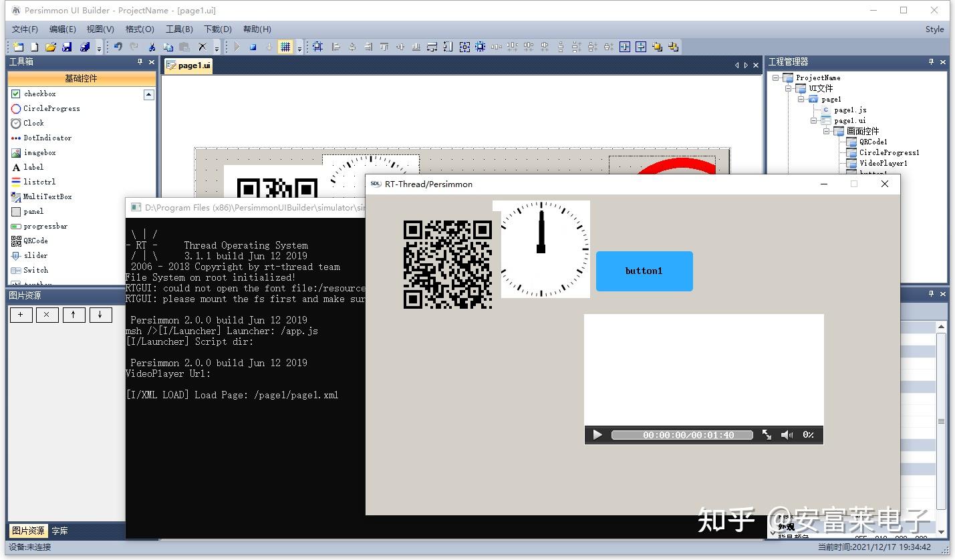Image resolution: width=955 pixels, height=560 pixels.
Task: Toggle the grid display toolbar button
Action: point(286,47)
